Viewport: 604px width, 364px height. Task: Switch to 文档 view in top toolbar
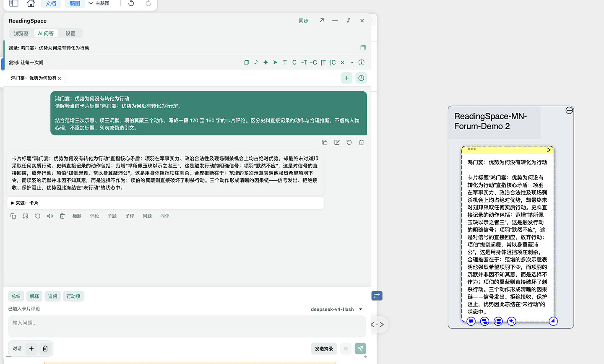tap(51, 3)
